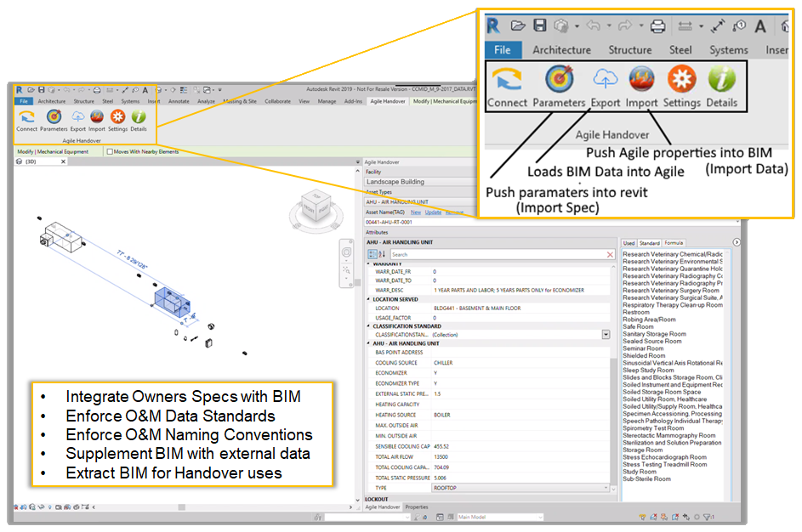The image size is (802, 532).
Task: Open the Facility combo box showing Landscape Building
Action: click(420, 182)
